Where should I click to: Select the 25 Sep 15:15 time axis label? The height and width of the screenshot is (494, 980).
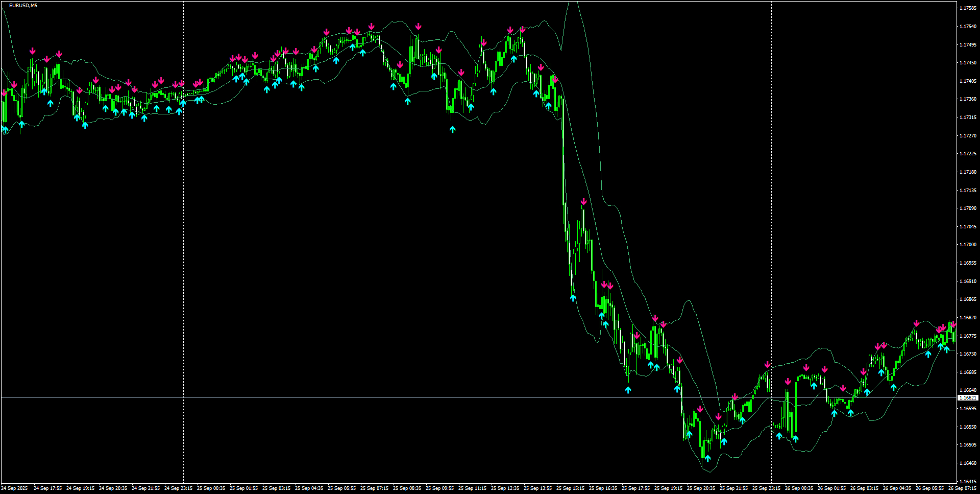click(x=570, y=488)
